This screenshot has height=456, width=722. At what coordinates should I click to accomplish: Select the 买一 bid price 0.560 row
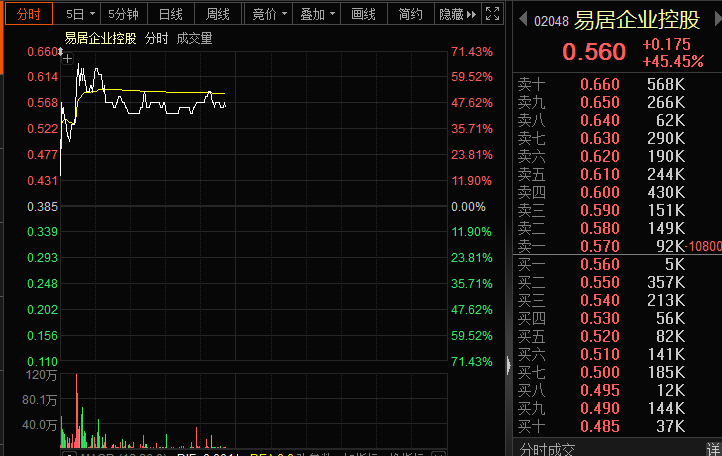point(600,264)
